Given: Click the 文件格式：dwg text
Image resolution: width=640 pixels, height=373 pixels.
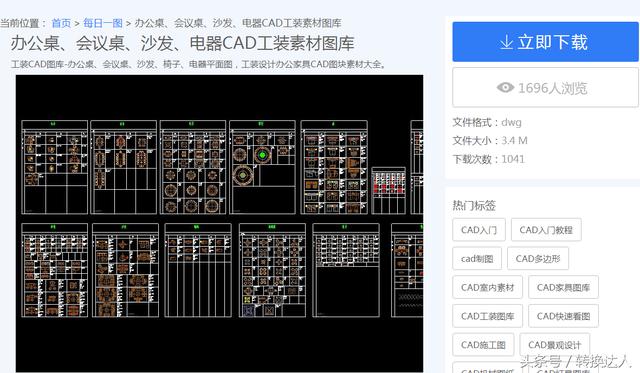Looking at the screenshot, I should (487, 122).
